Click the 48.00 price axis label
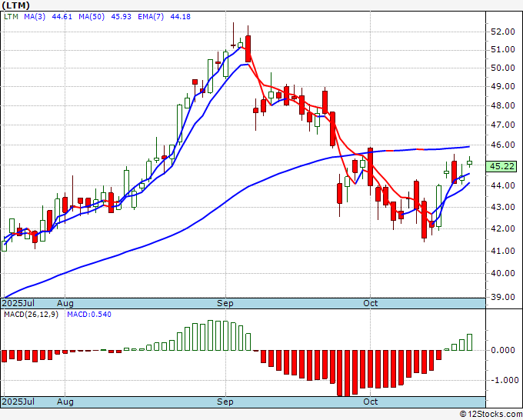The image size is (523, 420). [503, 105]
